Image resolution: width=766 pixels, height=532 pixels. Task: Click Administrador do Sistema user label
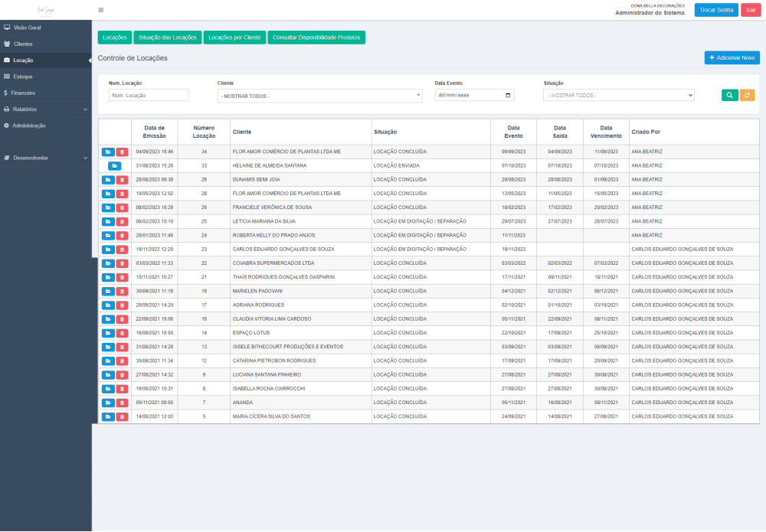(650, 13)
